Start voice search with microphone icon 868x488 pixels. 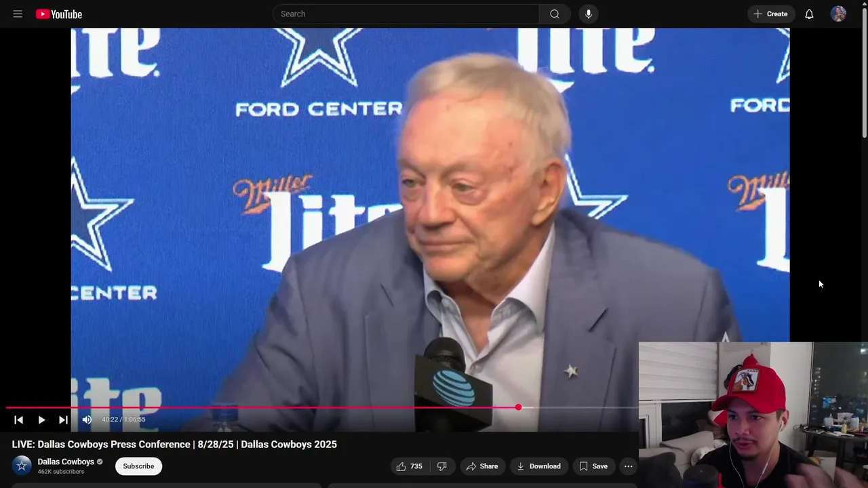tap(588, 14)
